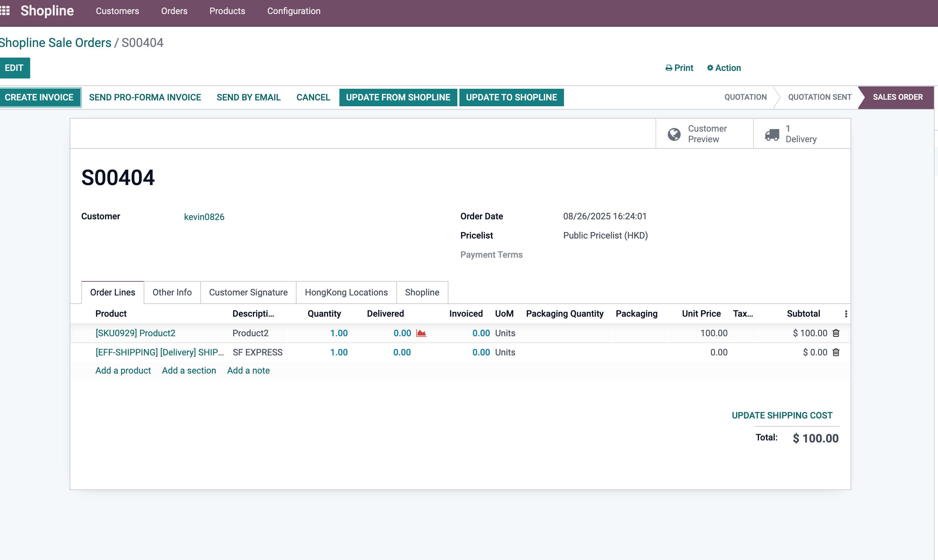Click Add a note
This screenshot has width=938, height=560.
tap(248, 370)
